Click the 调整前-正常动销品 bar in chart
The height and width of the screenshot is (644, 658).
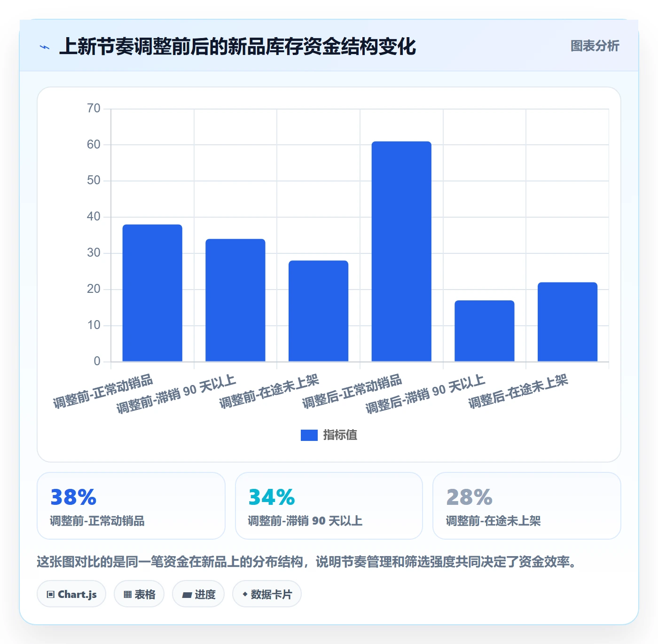tap(152, 293)
